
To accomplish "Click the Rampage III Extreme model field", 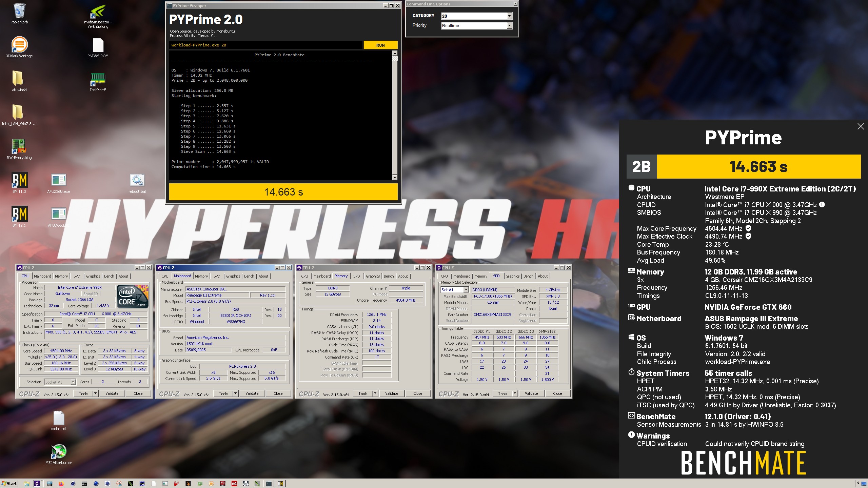I will click(217, 295).
